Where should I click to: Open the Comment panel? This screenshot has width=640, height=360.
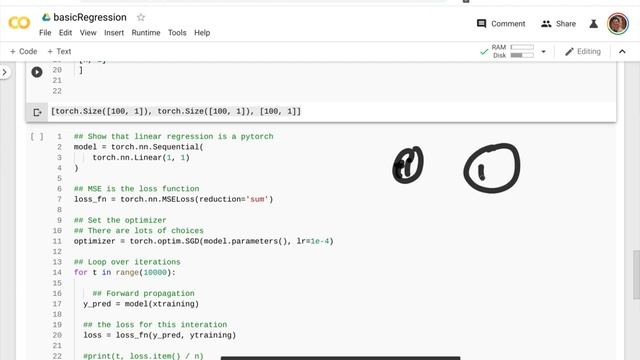tap(501, 24)
